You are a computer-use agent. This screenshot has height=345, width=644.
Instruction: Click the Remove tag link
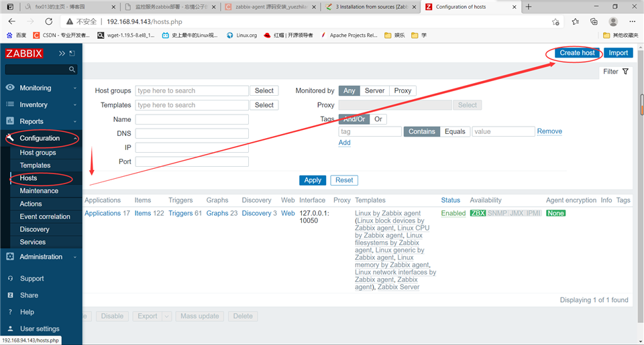(x=549, y=131)
